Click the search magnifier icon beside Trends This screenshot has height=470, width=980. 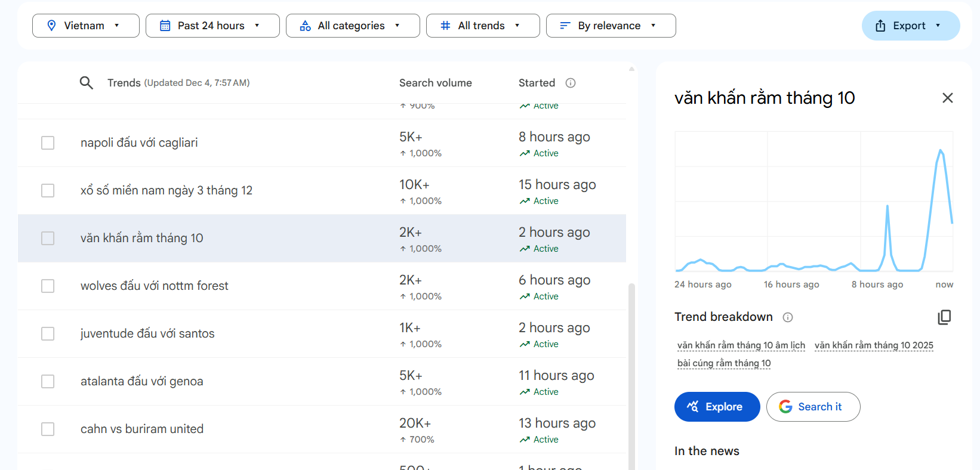coord(87,83)
